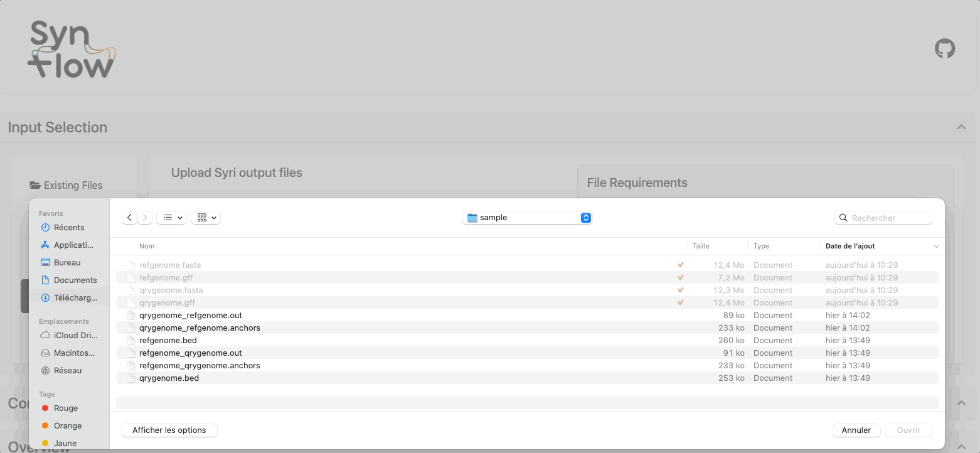Open Documents in the sidebar

tap(68, 280)
